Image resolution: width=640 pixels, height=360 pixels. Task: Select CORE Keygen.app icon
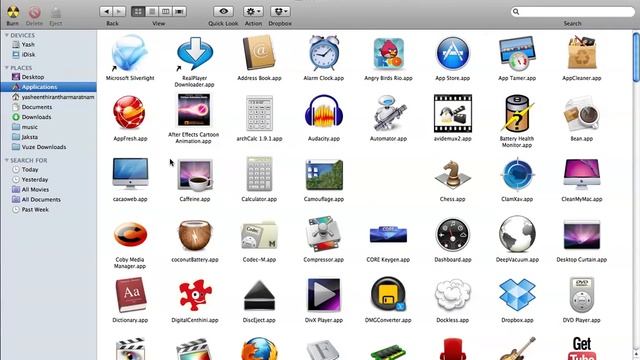[388, 234]
